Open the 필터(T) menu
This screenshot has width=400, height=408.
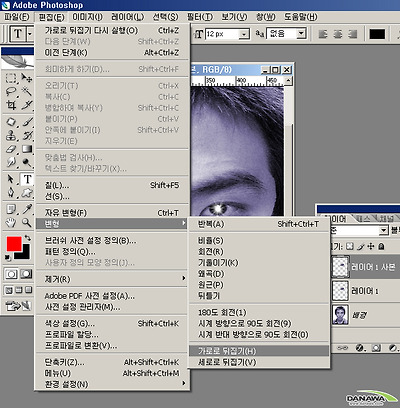[200, 17]
